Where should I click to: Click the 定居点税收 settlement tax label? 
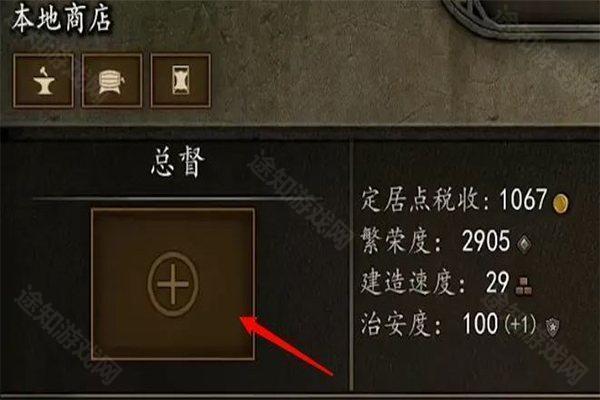(420, 199)
